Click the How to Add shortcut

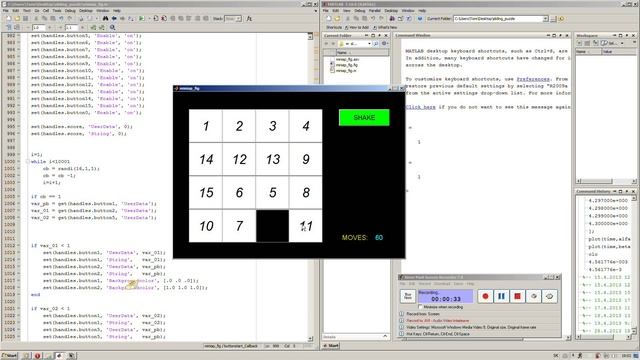click(357, 27)
